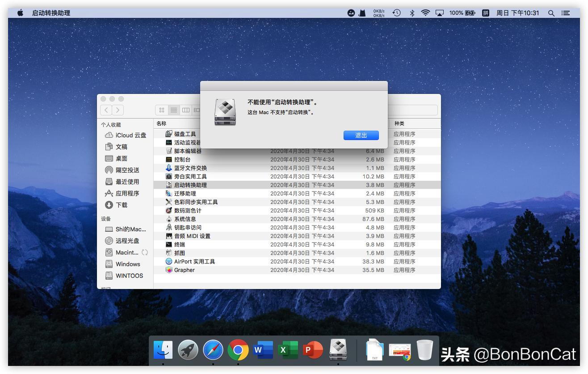Open the 拼 input source menu
Screen dimensions: 588x374
(486, 13)
